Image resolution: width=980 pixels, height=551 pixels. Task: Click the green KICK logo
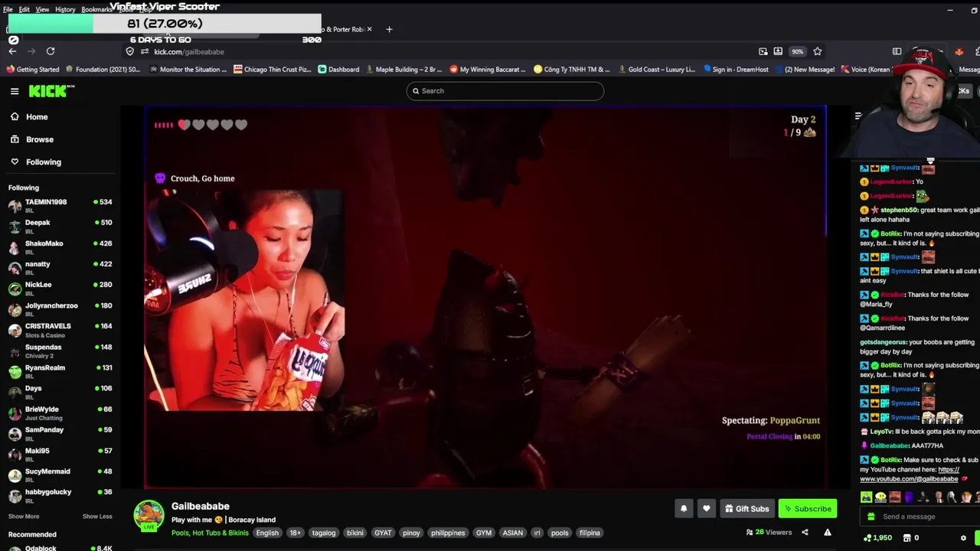click(x=51, y=91)
